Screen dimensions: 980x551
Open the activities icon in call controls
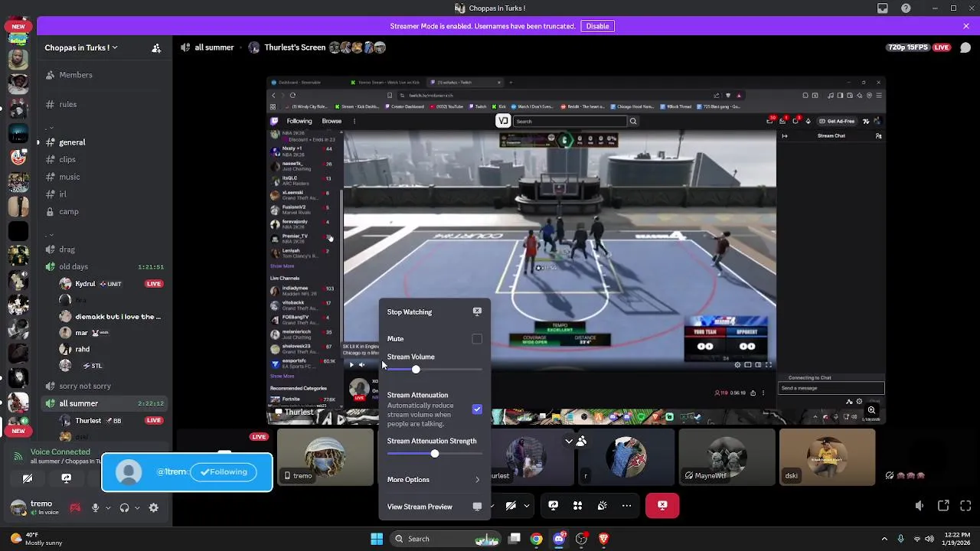point(578,506)
